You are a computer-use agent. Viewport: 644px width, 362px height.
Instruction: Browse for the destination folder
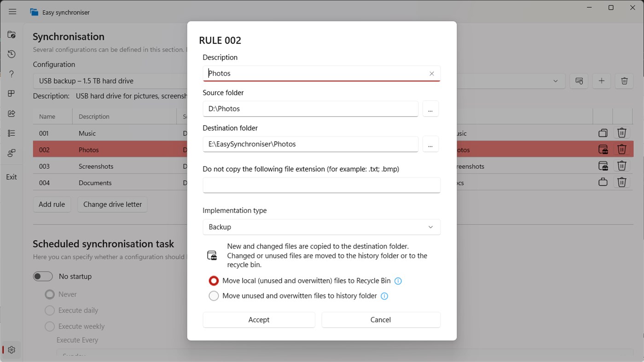click(x=430, y=144)
